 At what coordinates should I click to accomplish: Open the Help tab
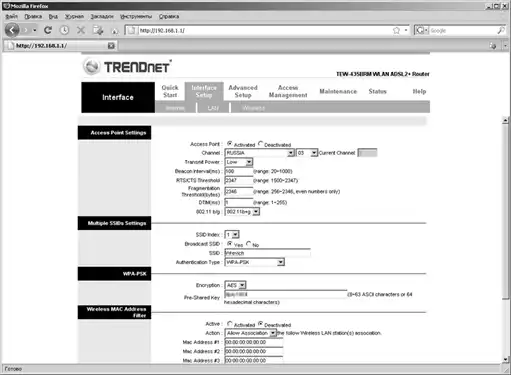pos(419,91)
